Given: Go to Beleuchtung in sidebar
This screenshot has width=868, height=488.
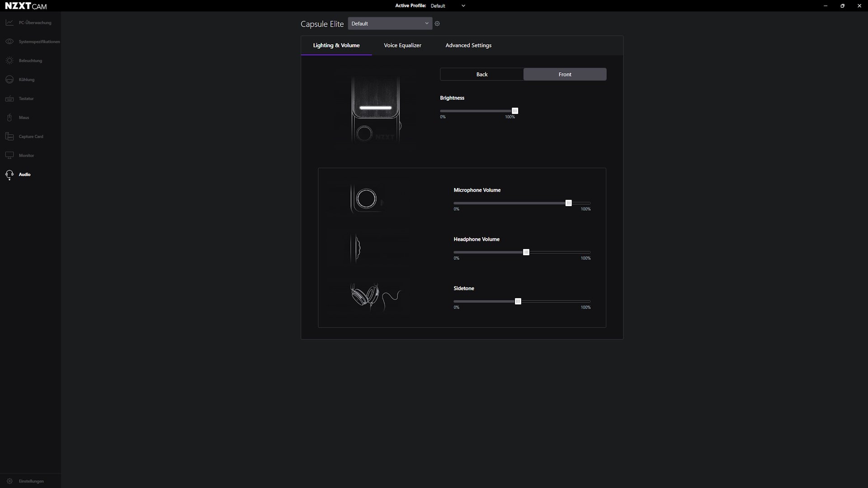Looking at the screenshot, I should [x=30, y=61].
